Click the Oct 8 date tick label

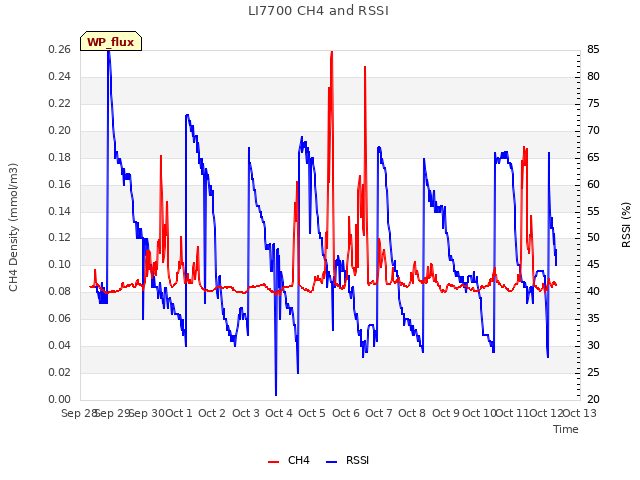coord(412,413)
